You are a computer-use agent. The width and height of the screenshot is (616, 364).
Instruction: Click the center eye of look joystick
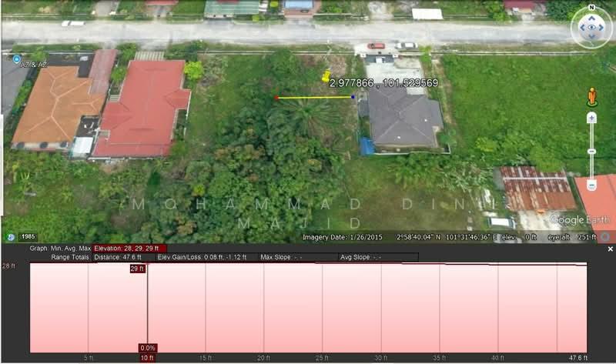click(592, 28)
